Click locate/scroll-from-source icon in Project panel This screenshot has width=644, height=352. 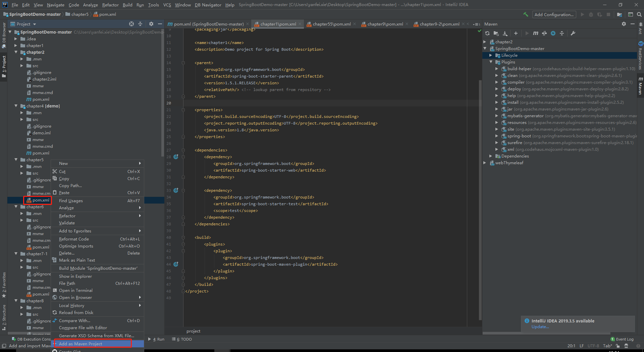(x=131, y=24)
